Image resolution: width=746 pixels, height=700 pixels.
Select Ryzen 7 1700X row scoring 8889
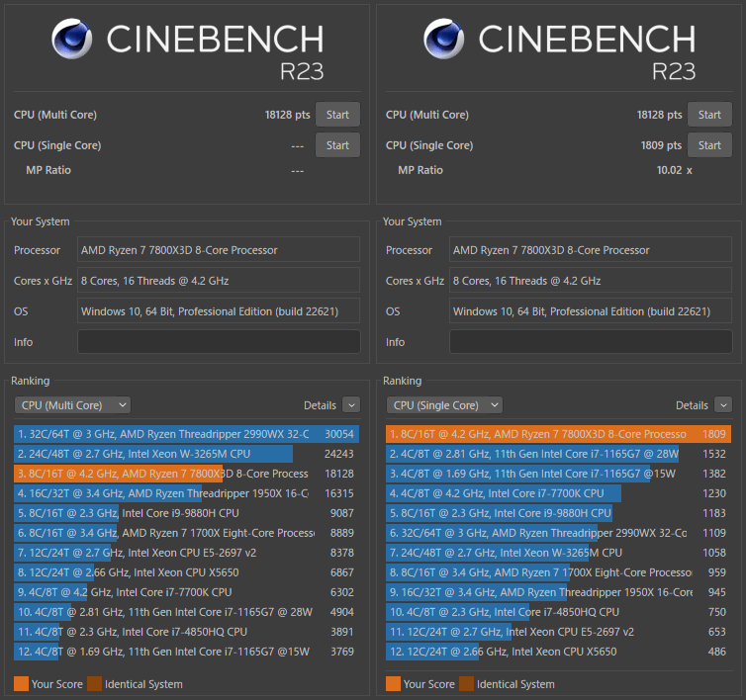tap(186, 533)
